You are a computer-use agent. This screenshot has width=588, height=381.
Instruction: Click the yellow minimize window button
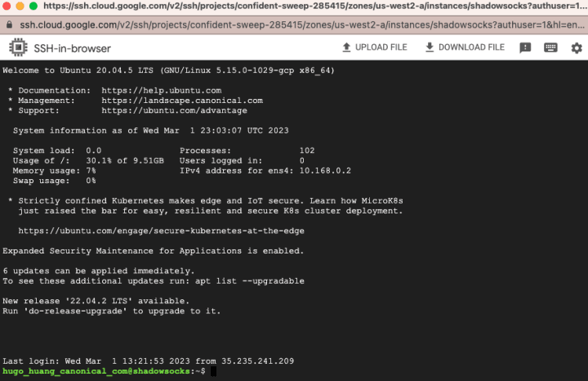click(20, 6)
